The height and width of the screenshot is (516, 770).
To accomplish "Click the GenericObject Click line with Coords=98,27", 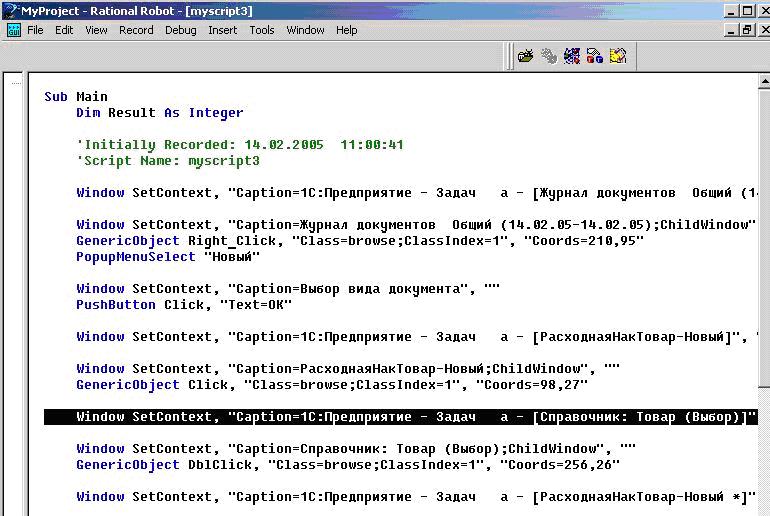I will tap(332, 385).
